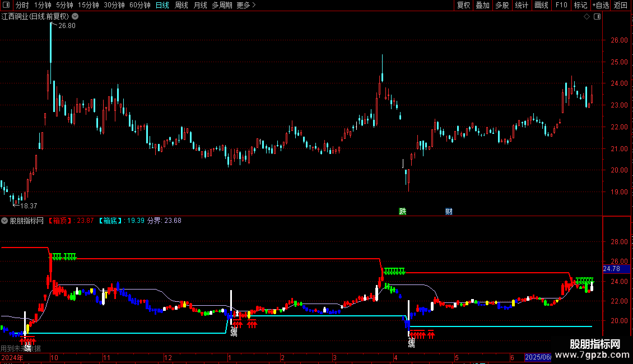Click the 2025/06 date marker on timeline
Viewport: 633px width, 364px height.
pyautogui.click(x=538, y=357)
